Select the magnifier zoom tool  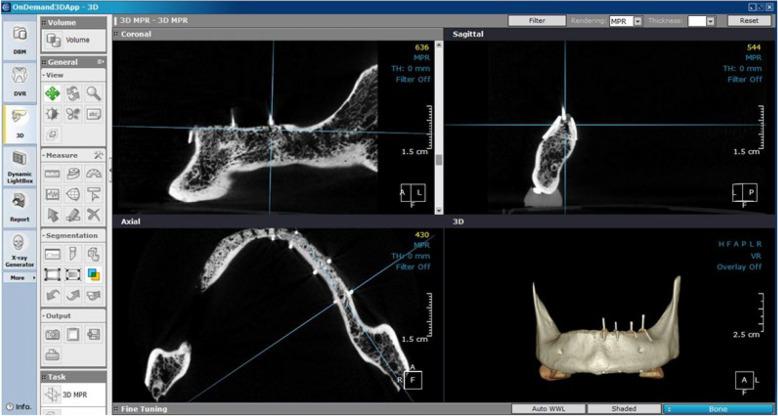[x=93, y=93]
